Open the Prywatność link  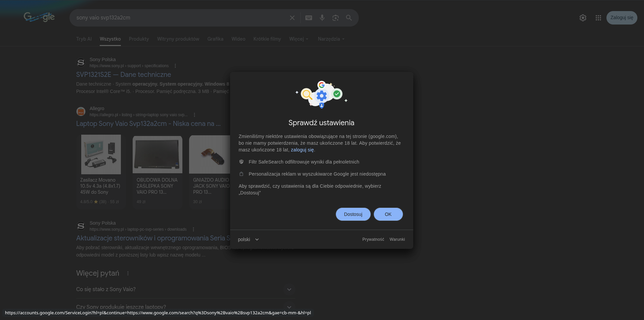click(373, 239)
